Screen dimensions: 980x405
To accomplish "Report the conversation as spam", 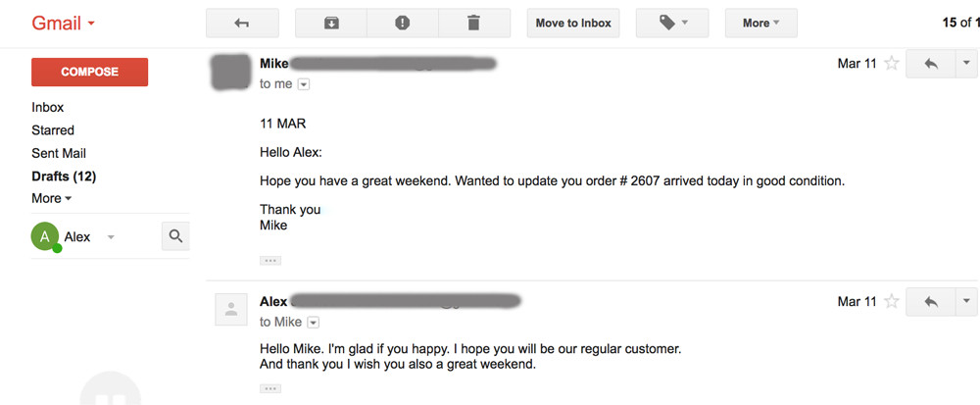I will [x=403, y=24].
